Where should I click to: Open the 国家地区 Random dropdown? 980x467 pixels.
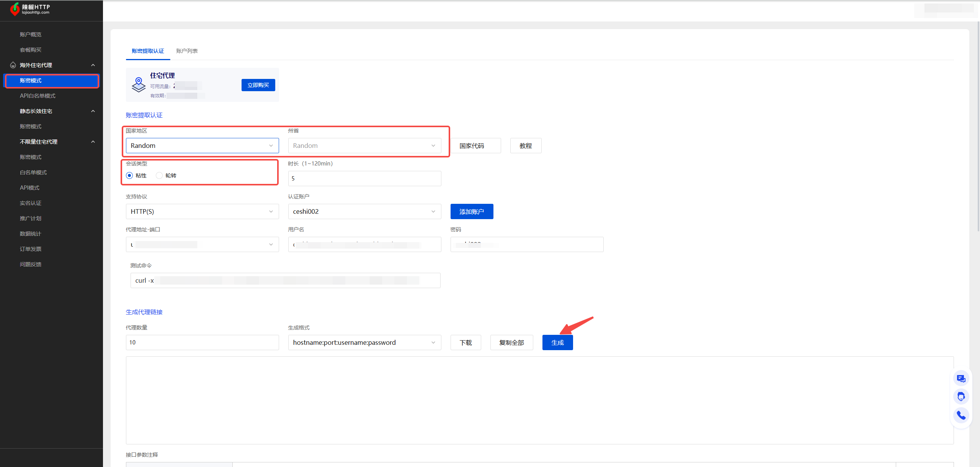(202, 146)
